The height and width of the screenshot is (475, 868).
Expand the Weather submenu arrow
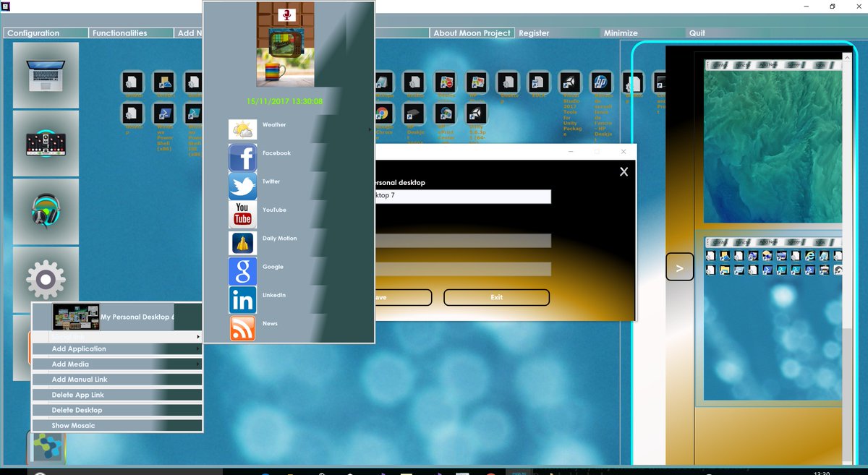click(x=368, y=129)
